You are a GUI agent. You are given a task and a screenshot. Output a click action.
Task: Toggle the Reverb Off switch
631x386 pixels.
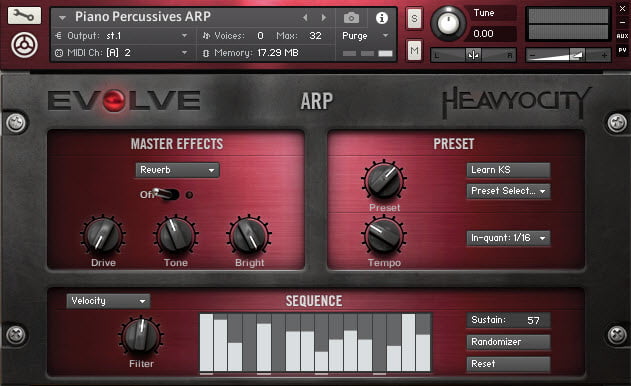(166, 194)
